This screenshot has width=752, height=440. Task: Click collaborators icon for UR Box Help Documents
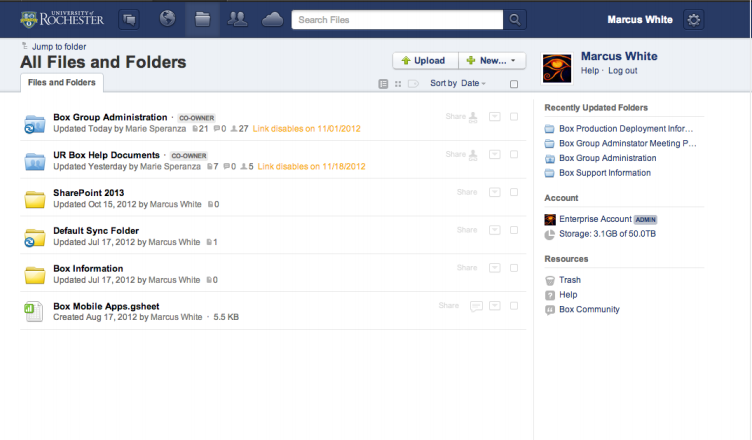473,155
